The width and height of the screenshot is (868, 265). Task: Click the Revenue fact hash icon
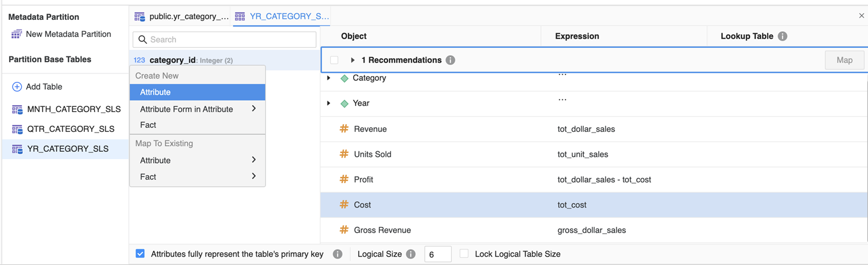click(344, 129)
